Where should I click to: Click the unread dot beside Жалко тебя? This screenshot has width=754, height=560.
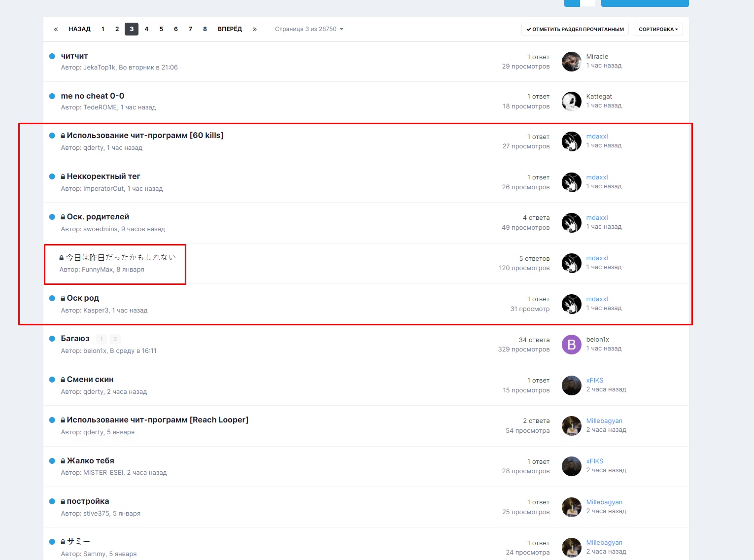point(52,461)
